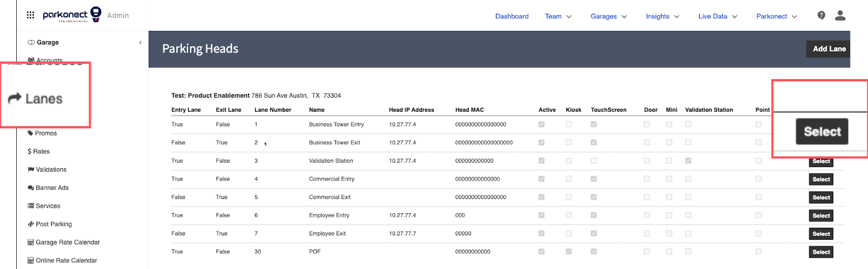Open Validations in the sidebar
The image size is (868, 269).
(51, 170)
